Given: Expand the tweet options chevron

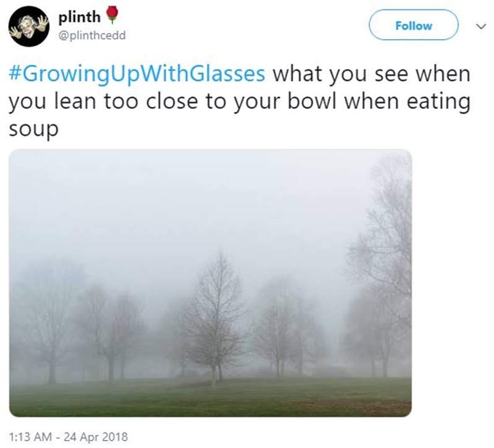Looking at the screenshot, I should click(x=481, y=26).
